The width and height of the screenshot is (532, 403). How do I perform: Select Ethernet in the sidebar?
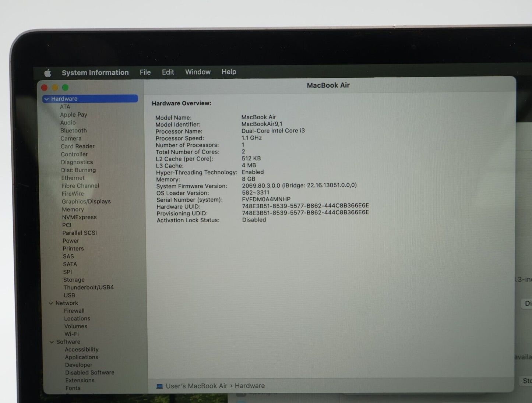pyautogui.click(x=73, y=178)
